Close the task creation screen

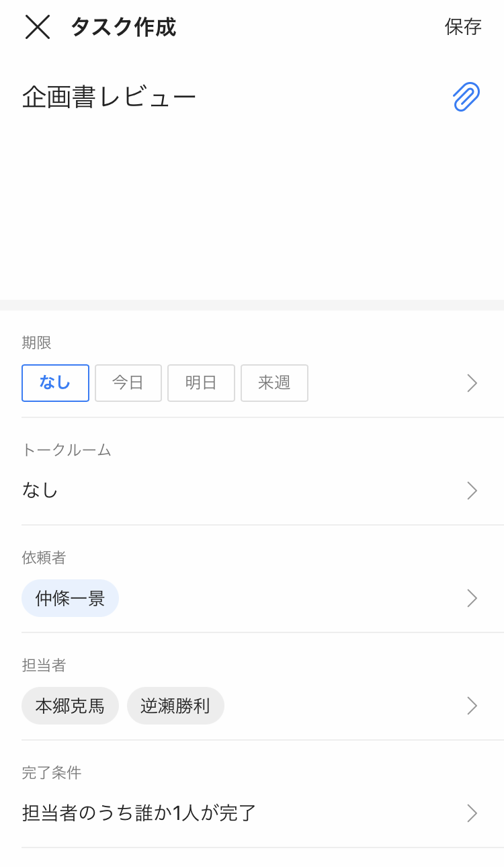click(x=38, y=27)
